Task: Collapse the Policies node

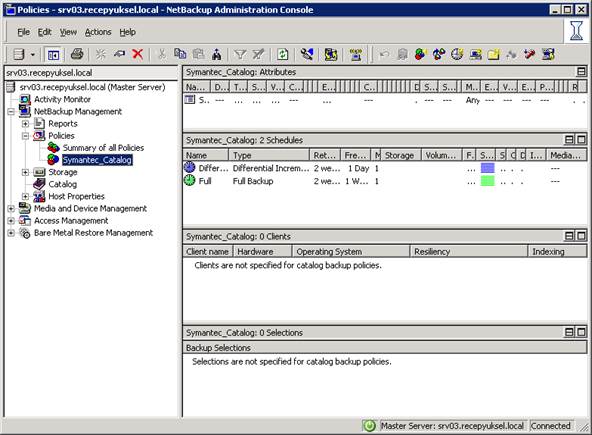Action: pos(25,136)
